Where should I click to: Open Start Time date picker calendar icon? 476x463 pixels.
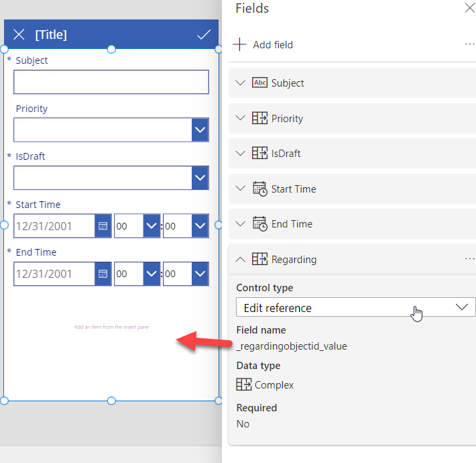tap(103, 225)
